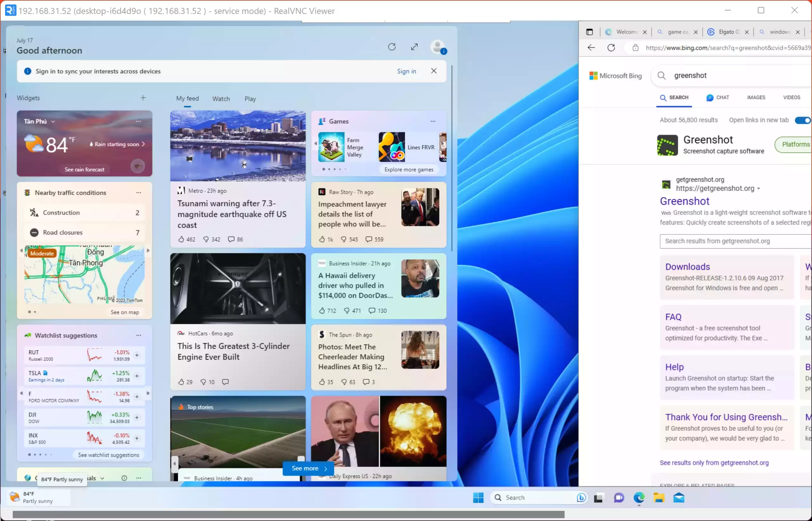Image resolution: width=812 pixels, height=521 pixels.
Task: Reload the Edge browser page
Action: tap(611, 48)
